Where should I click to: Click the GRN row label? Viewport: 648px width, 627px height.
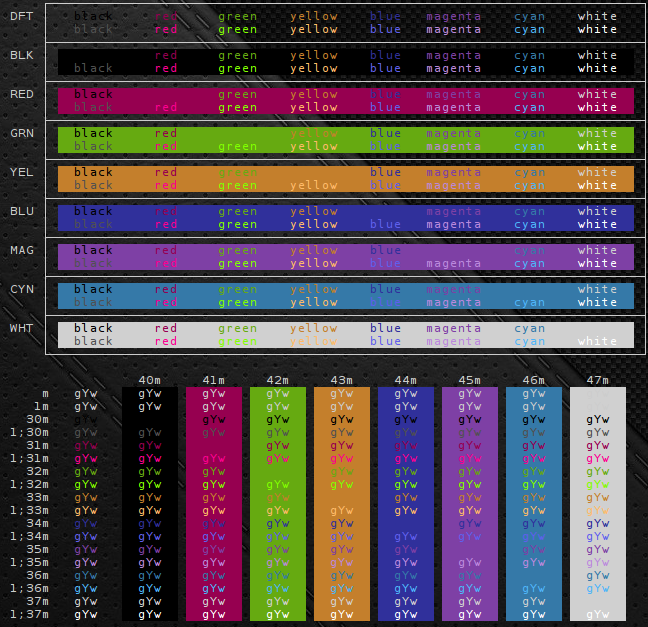tap(20, 133)
